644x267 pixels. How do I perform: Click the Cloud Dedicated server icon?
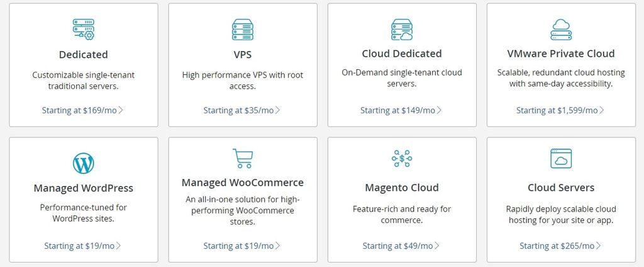pos(401,30)
